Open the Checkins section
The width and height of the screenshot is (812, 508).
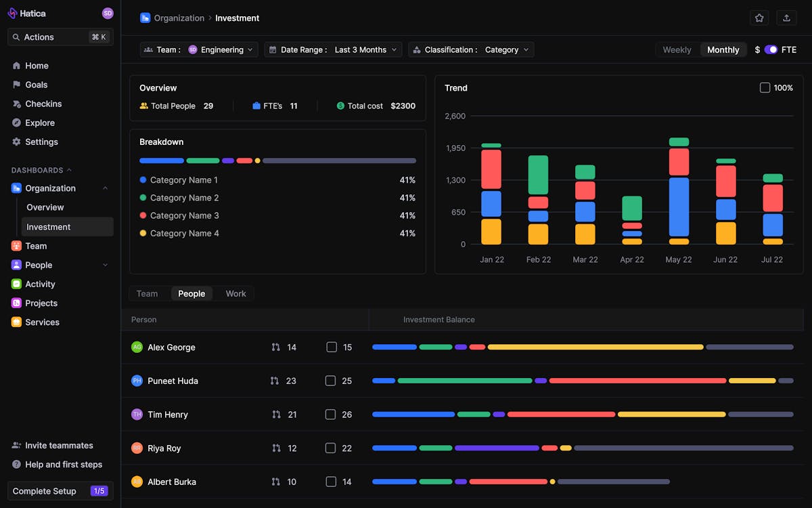pyautogui.click(x=43, y=104)
